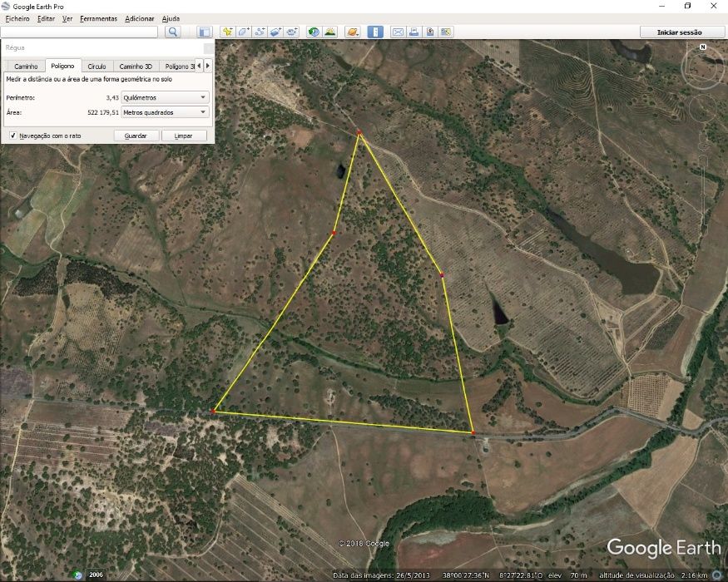This screenshot has width=728, height=582.
Task: Click the search magnifier button
Action: click(x=173, y=32)
